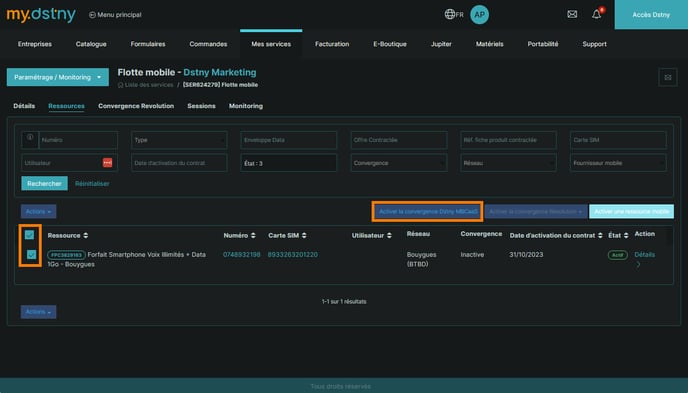Image resolution: width=688 pixels, height=393 pixels.
Task: Open SIM card 8933263201220 link
Action: 293,254
